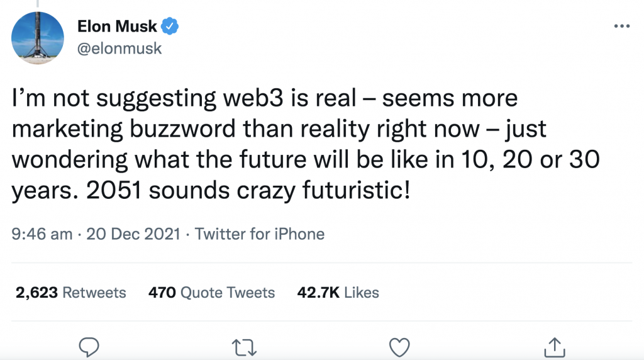View the 2,623 Retweets list

[x=69, y=293]
